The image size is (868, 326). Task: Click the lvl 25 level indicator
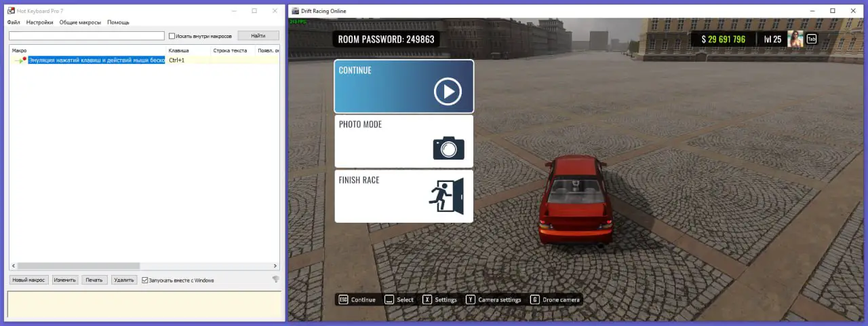point(772,39)
